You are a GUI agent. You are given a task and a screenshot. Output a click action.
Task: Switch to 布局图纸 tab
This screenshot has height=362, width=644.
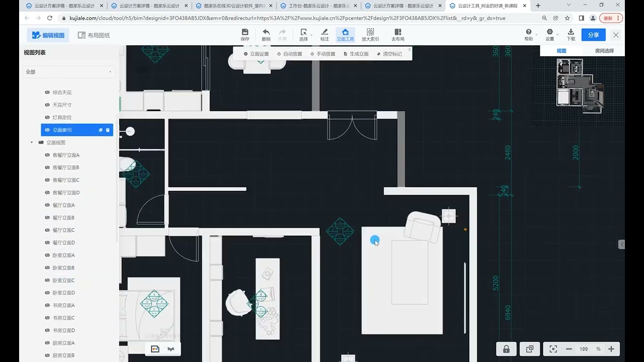94,35
